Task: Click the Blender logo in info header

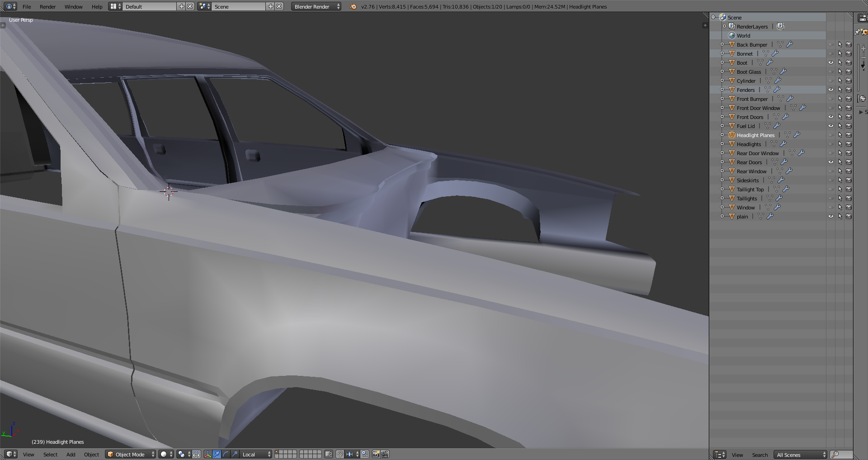Action: point(353,7)
